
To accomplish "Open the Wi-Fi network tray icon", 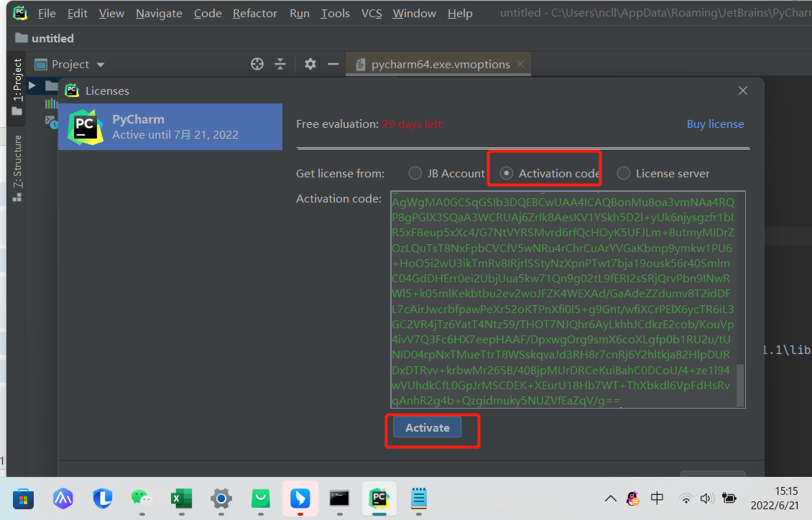I will (x=686, y=498).
